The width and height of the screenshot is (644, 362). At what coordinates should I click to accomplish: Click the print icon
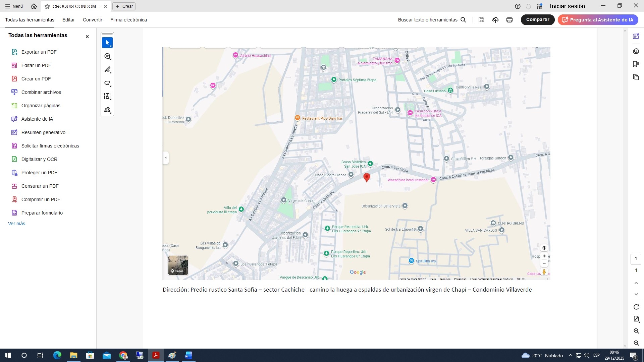click(509, 20)
